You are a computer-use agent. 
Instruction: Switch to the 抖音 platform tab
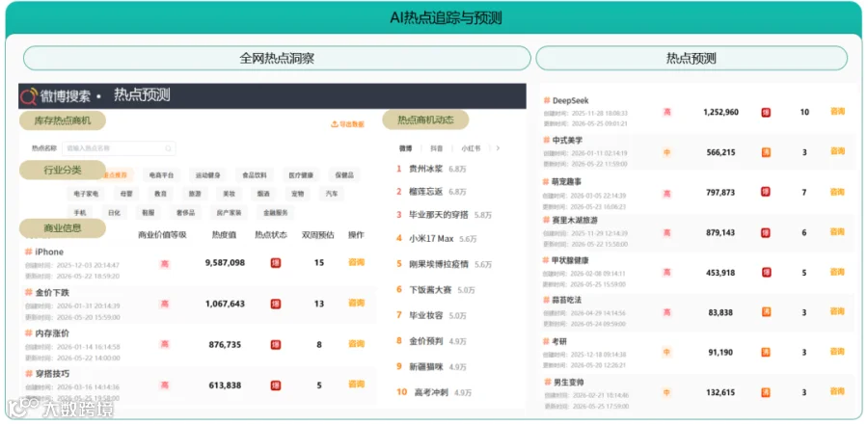437,148
